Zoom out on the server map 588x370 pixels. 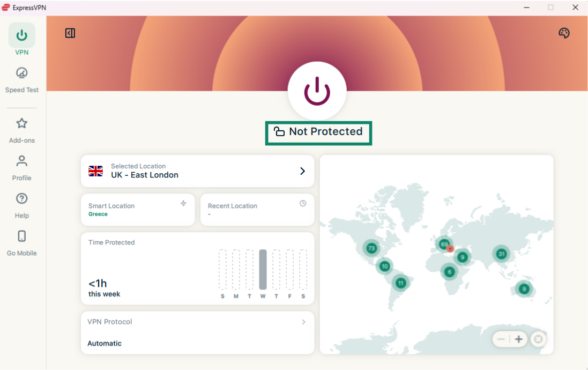coord(501,339)
